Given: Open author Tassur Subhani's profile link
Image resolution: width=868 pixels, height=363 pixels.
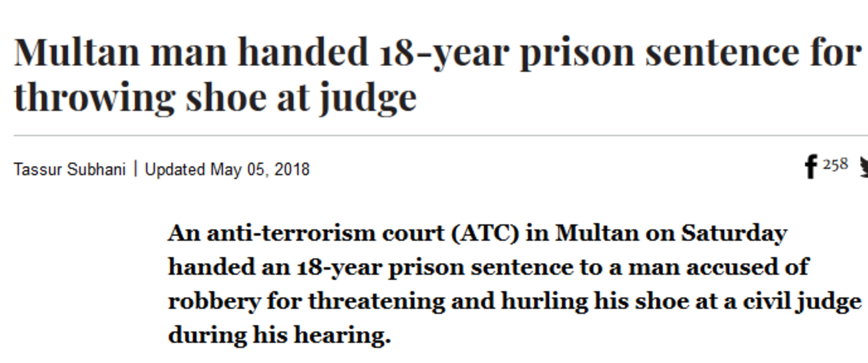Looking at the screenshot, I should [x=69, y=169].
